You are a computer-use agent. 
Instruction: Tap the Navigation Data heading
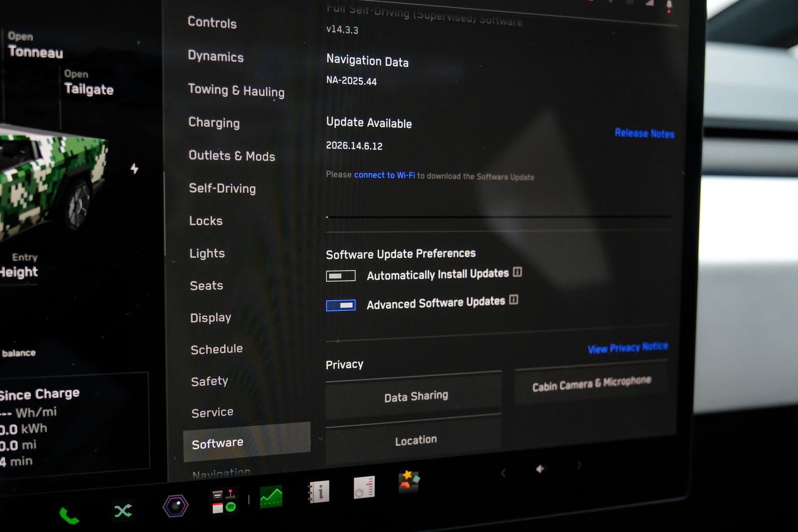(368, 60)
